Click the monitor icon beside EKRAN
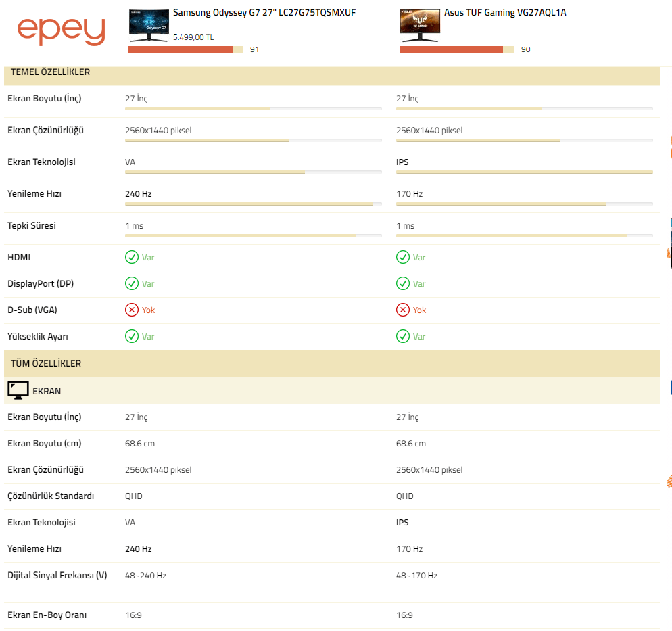The height and width of the screenshot is (631, 672). click(x=18, y=390)
